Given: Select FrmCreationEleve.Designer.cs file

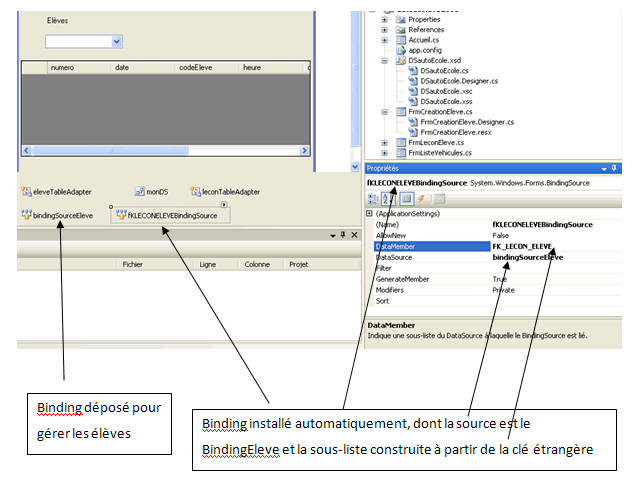Looking at the screenshot, I should coord(466,122).
